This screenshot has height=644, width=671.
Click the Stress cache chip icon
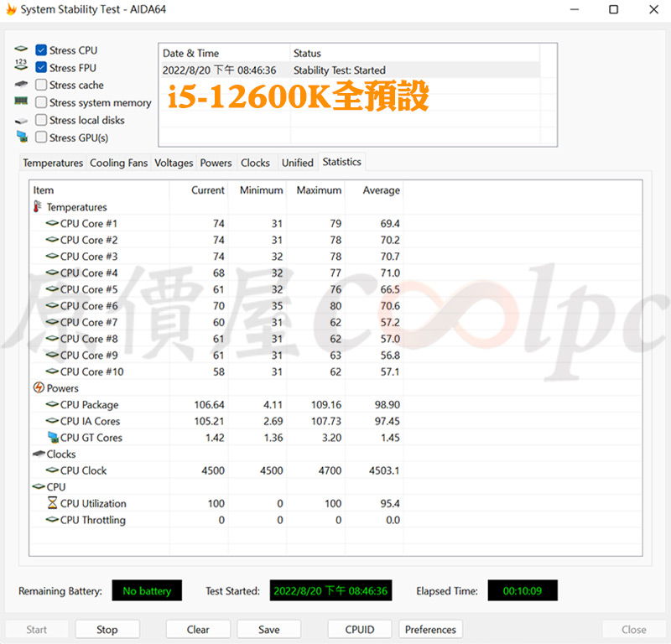(21, 84)
